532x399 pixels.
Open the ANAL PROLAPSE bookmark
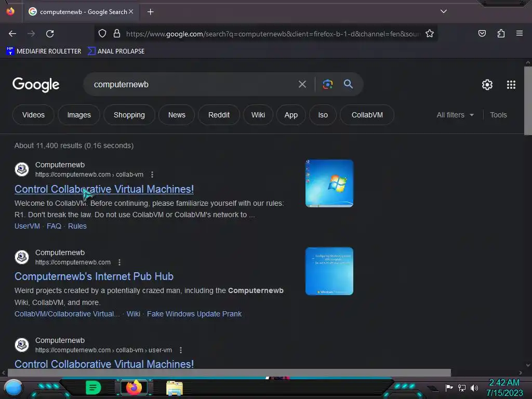116,51
